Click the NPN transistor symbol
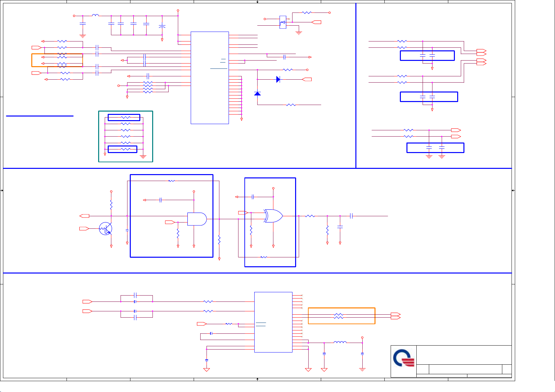555x392 pixels. coord(105,228)
